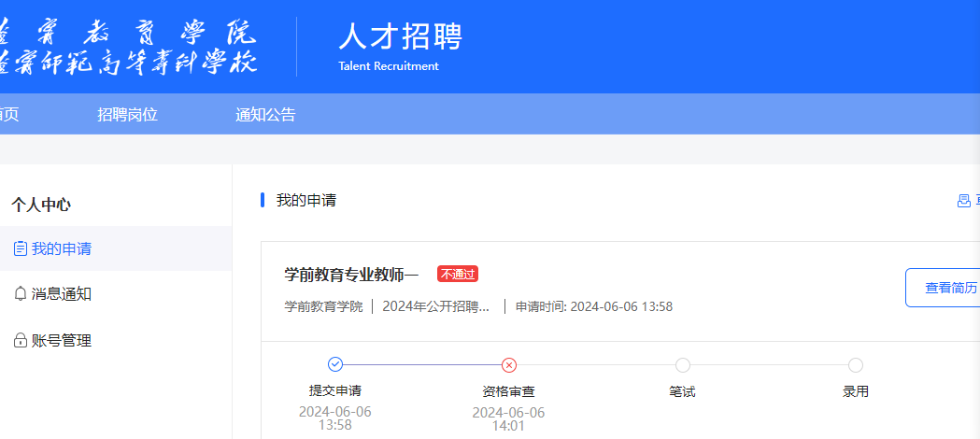
Task: Click the empty circle above 录用
Action: click(855, 365)
